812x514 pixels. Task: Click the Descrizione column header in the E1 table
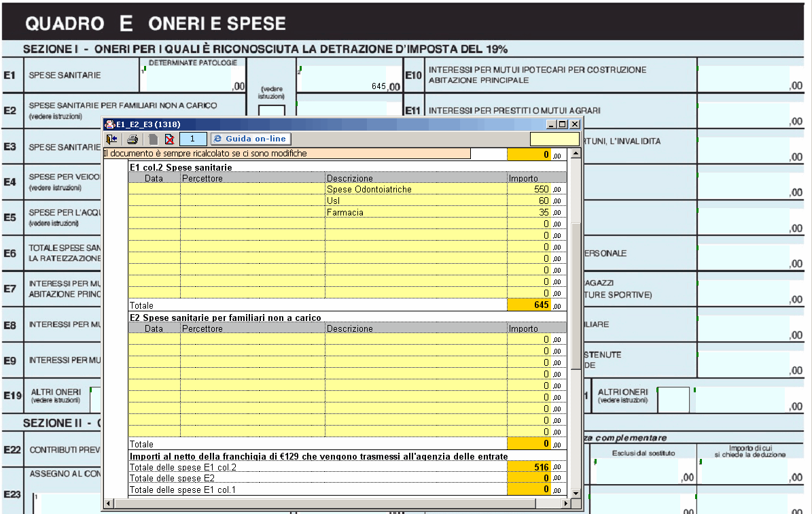pos(416,178)
